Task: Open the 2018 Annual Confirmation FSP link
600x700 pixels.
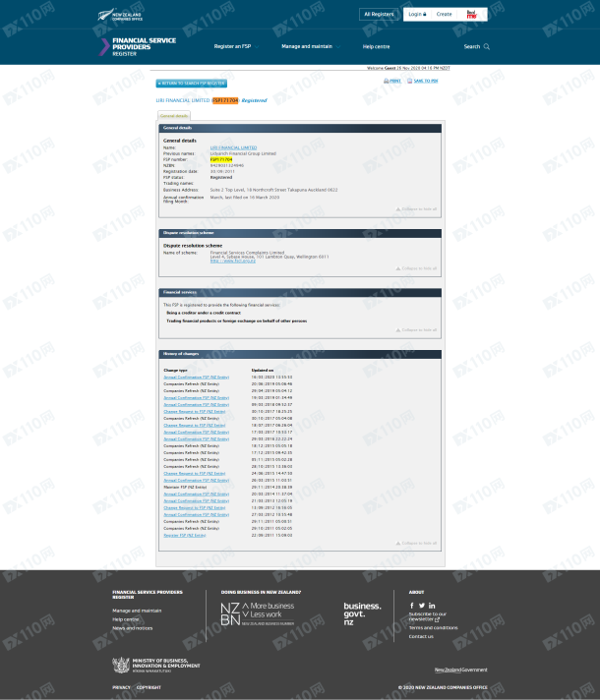Action: (x=196, y=404)
